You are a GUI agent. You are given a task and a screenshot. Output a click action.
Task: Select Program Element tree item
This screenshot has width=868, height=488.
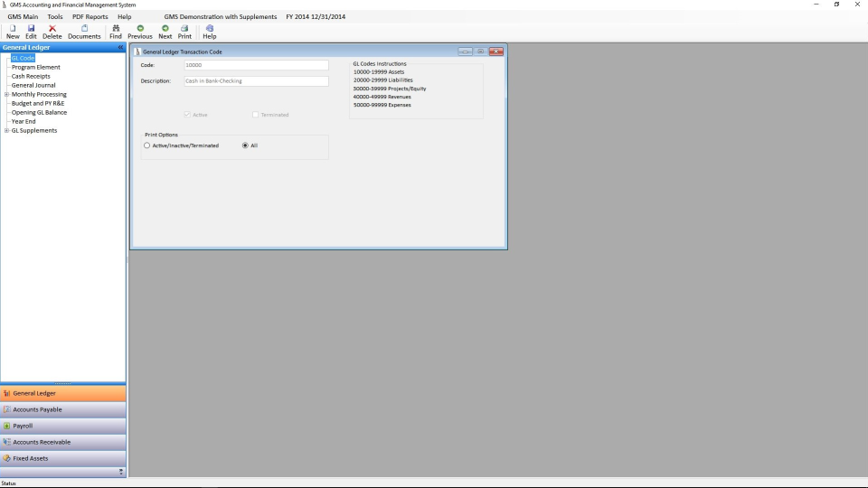click(36, 68)
